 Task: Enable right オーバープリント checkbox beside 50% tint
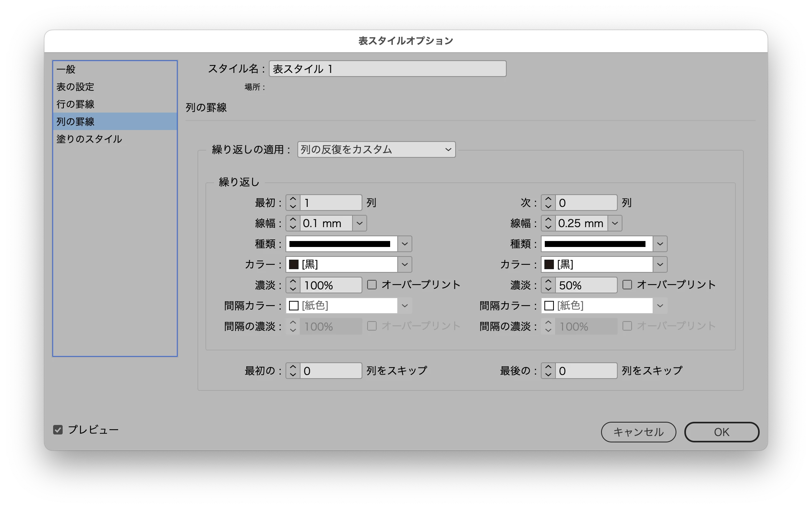(627, 285)
